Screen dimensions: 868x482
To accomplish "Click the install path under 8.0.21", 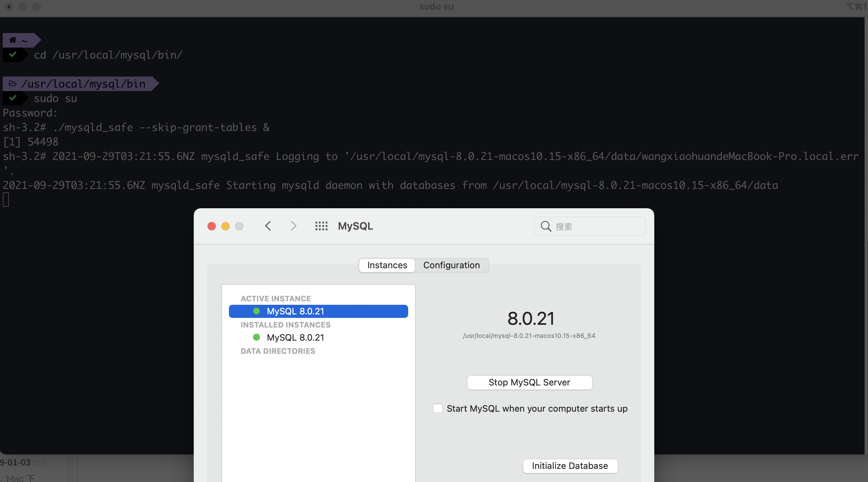I will point(529,336).
